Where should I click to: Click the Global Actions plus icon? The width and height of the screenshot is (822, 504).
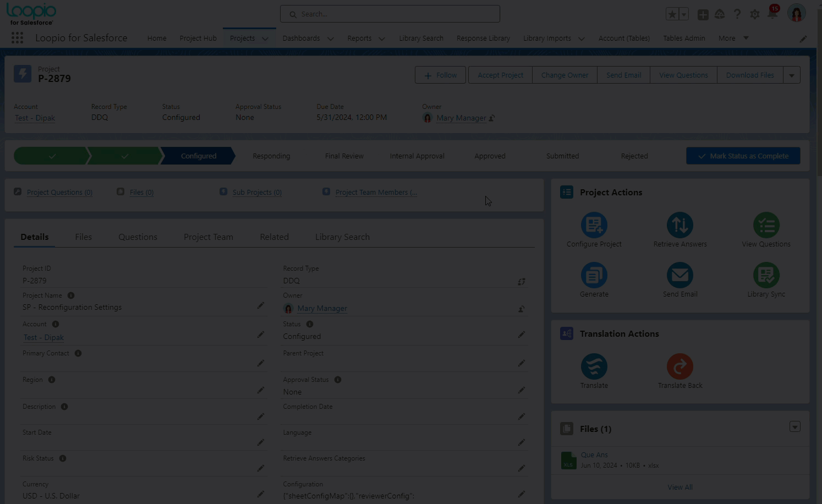coord(703,15)
